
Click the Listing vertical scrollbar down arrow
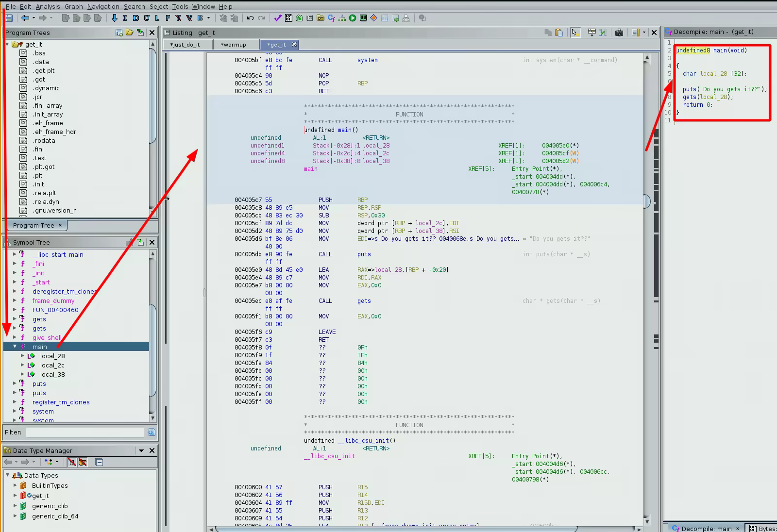(646, 521)
